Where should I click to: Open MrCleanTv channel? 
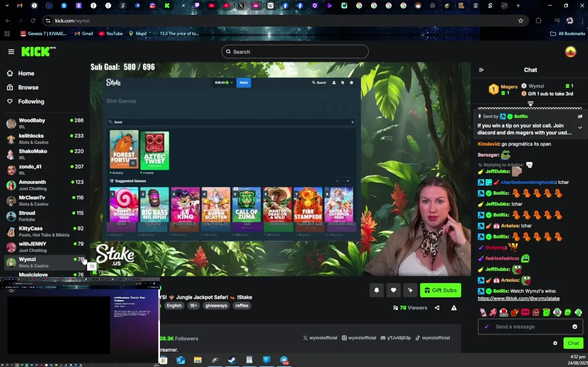(45, 200)
